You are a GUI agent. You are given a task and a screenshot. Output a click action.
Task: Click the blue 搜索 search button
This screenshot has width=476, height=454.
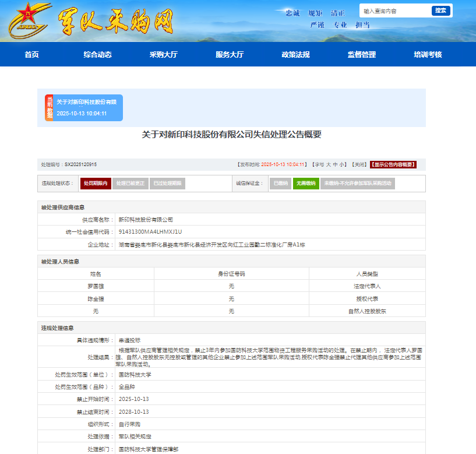pyautogui.click(x=440, y=11)
